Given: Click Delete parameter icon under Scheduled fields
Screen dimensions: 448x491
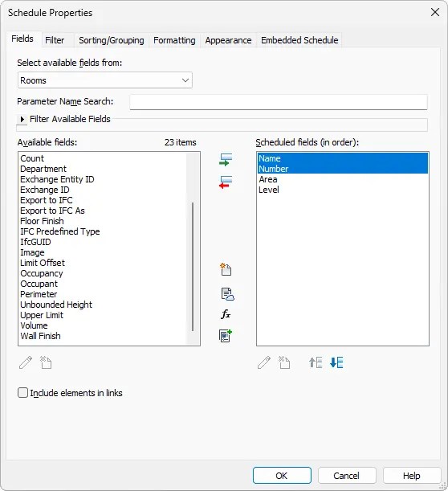Looking at the screenshot, I should (284, 362).
